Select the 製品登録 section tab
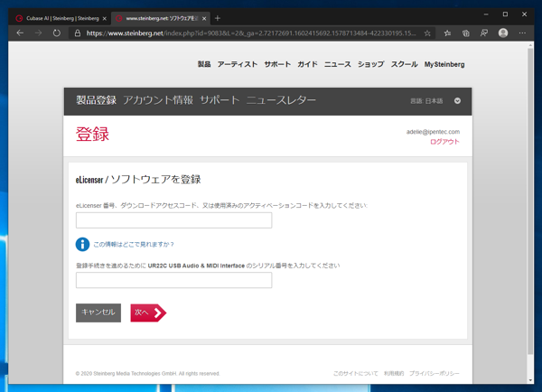Viewport: 542px width, 392px height. [x=96, y=100]
